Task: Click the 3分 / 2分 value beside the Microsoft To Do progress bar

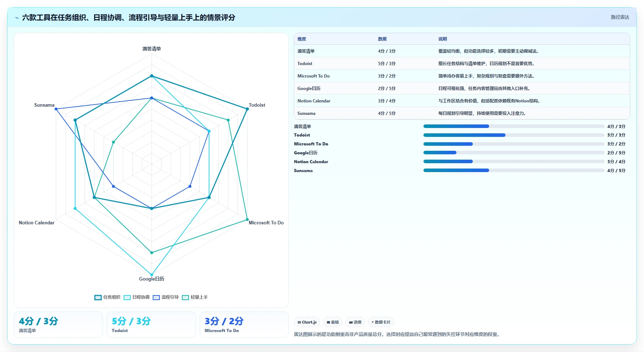Action: [616, 144]
